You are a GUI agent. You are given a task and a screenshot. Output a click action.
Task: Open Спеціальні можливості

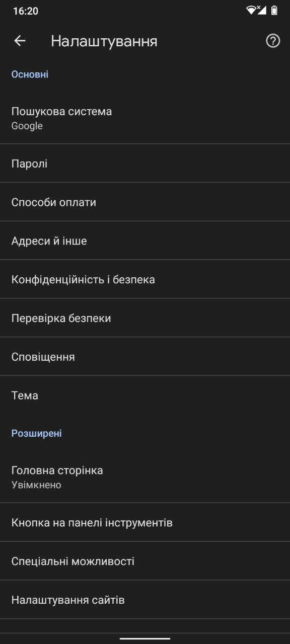click(x=145, y=561)
